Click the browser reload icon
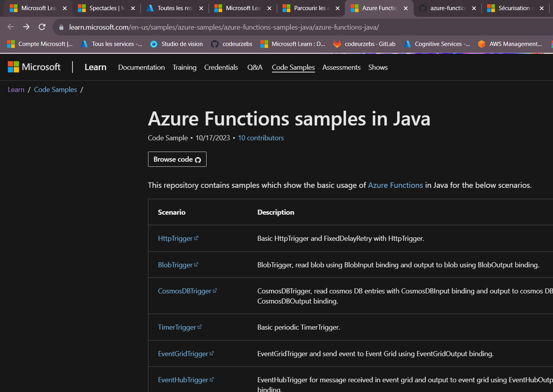This screenshot has height=392, width=553. tap(42, 27)
